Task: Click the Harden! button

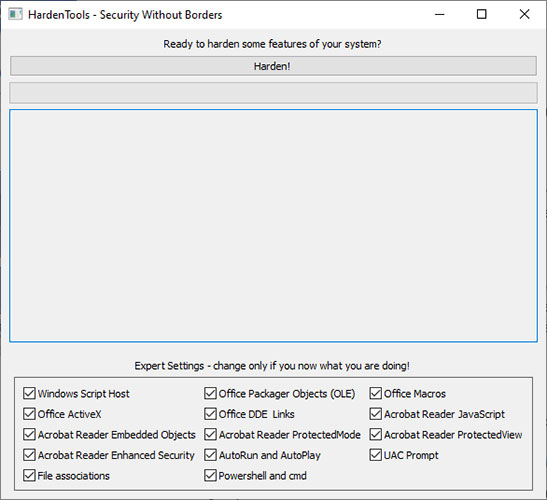Action: [273, 66]
